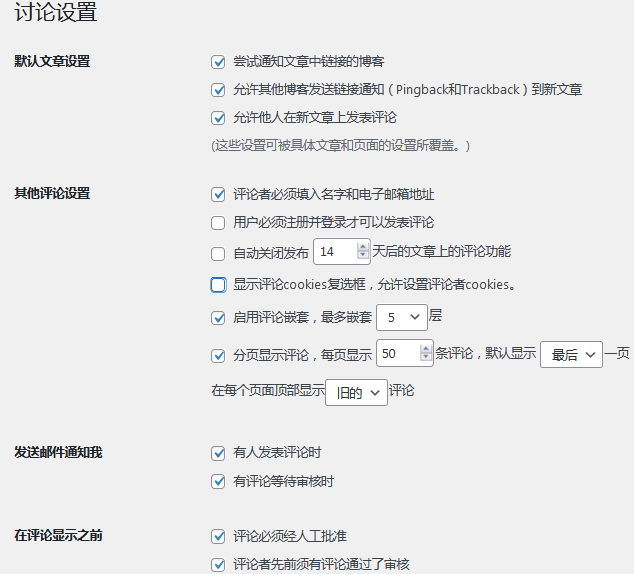Click the 评论必须经人工批准 label text
634x574 pixels.
coord(290,536)
